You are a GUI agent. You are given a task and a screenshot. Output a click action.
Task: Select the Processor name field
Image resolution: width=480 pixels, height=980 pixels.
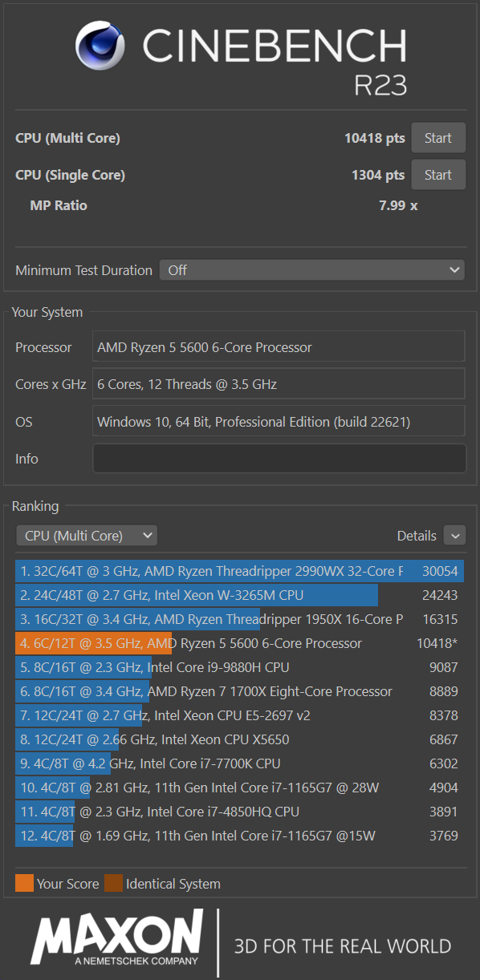click(x=279, y=347)
